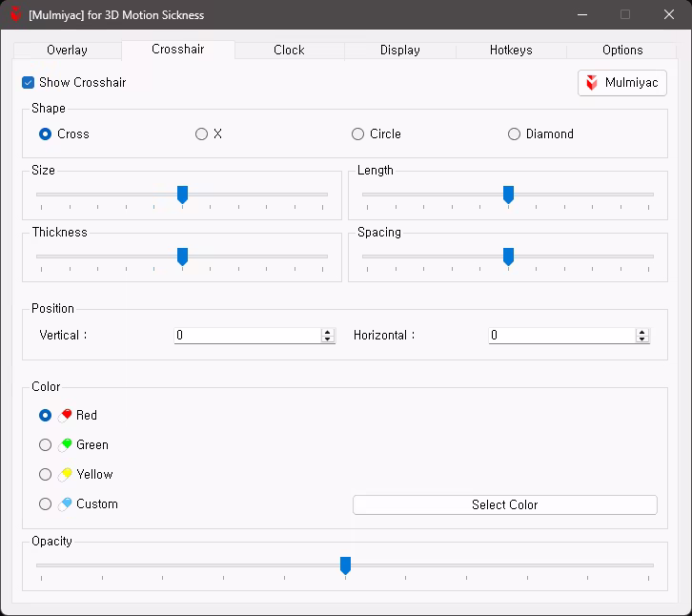Viewport: 692px width, 616px height.
Task: Increase the Vertical position value
Action: [x=328, y=332]
